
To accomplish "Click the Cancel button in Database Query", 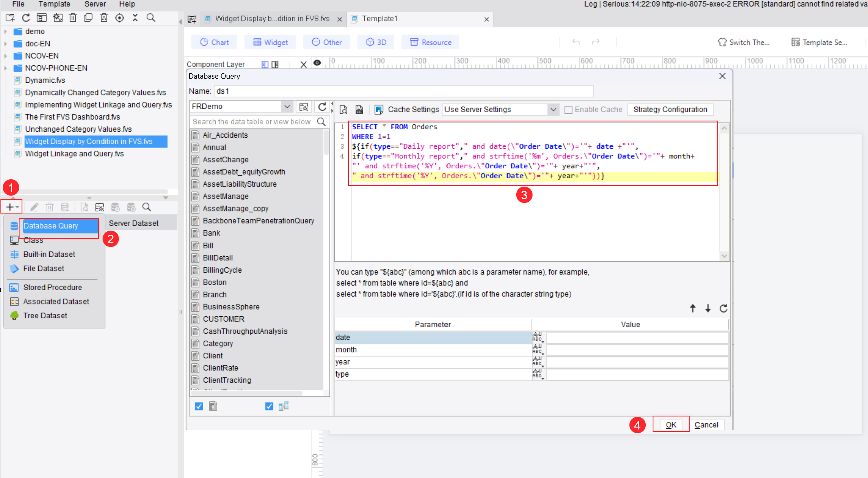I will pyautogui.click(x=706, y=425).
